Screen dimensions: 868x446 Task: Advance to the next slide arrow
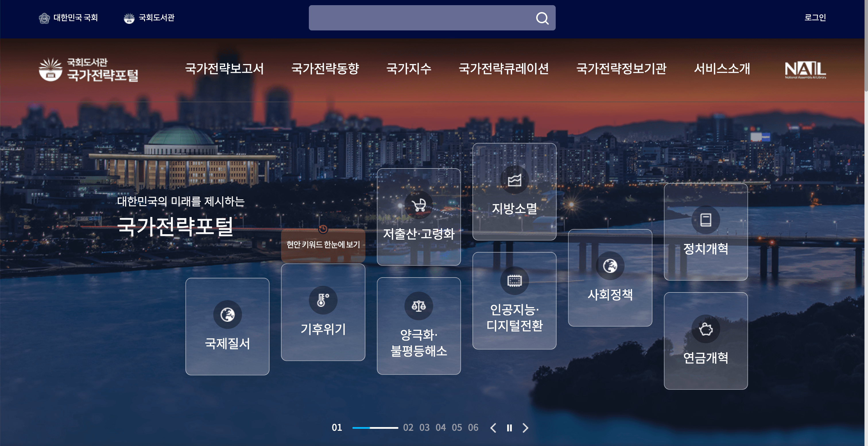(525, 428)
